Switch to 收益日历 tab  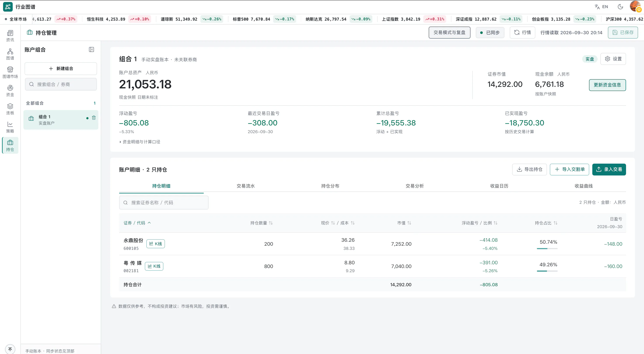499,186
